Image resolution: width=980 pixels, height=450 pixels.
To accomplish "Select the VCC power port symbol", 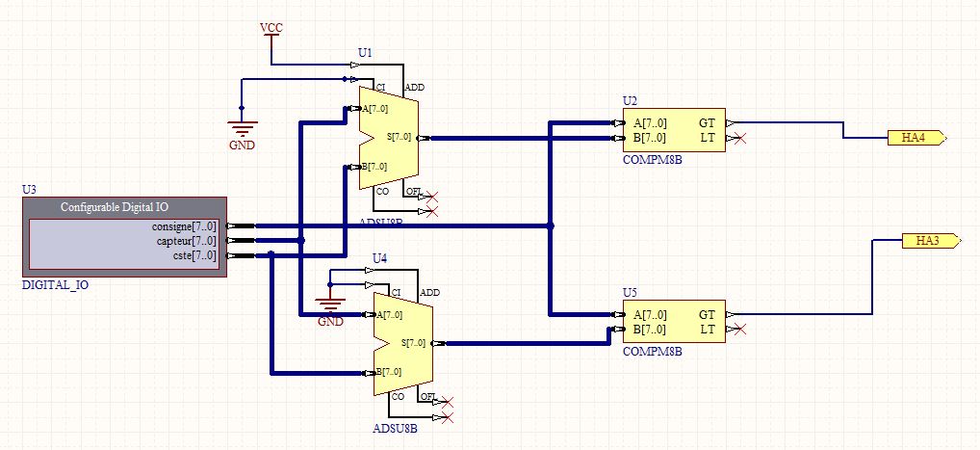I will coord(271,29).
